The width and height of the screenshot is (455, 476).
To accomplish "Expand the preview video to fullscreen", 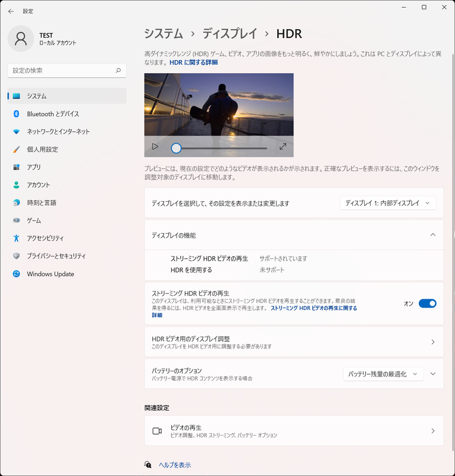I will (283, 146).
